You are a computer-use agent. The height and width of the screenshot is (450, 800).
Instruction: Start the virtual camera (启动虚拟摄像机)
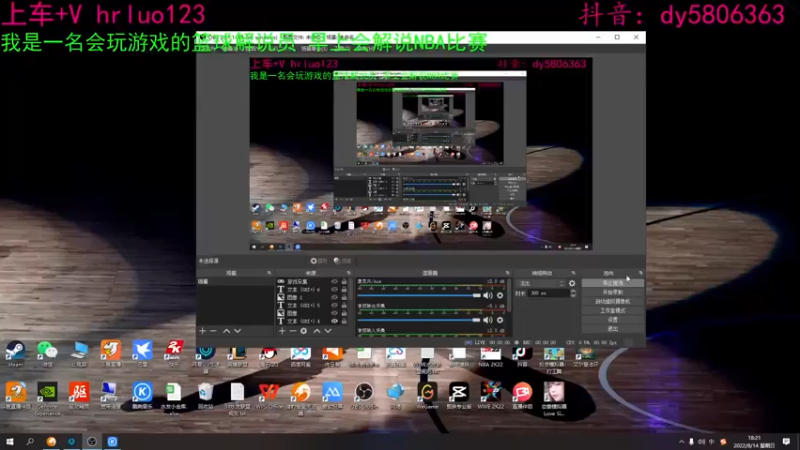613,302
